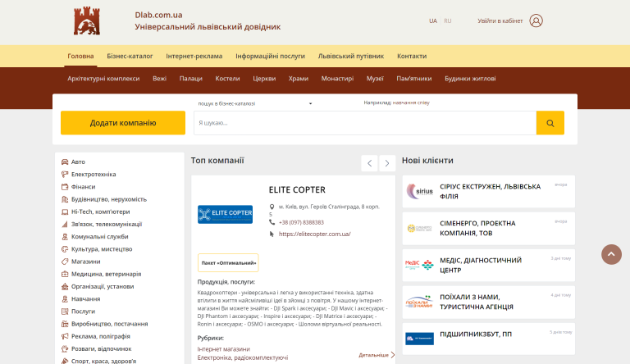Open the Бізнес-каталог menu item
Viewport: 630px width, 364px height.
130,57
